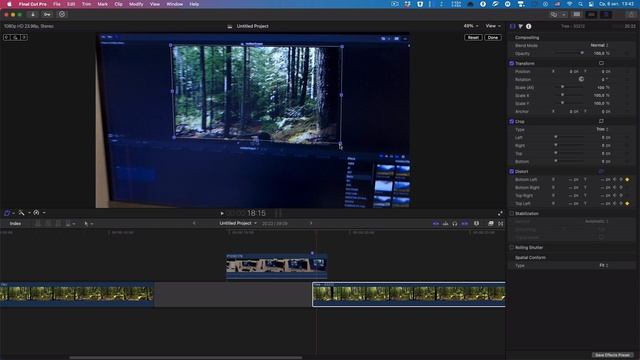The width and height of the screenshot is (640, 360).
Task: Click the Crop onscreen controls icon
Action: click(x=601, y=121)
